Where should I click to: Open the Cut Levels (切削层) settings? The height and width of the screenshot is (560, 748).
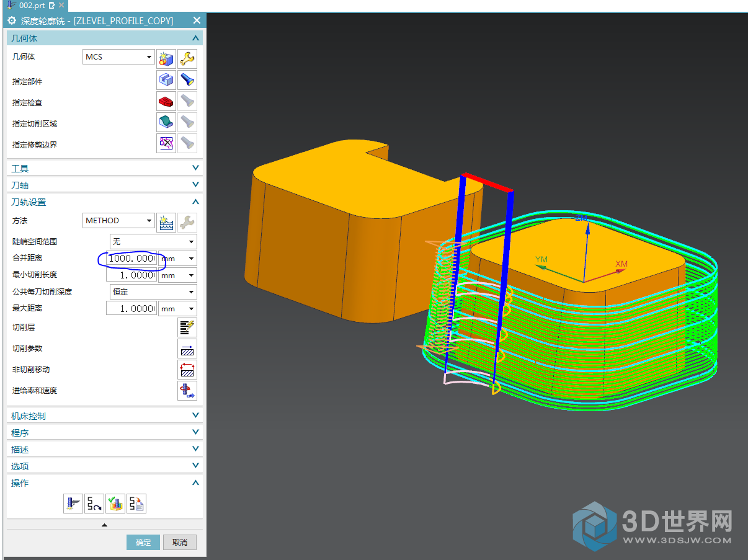tap(187, 327)
